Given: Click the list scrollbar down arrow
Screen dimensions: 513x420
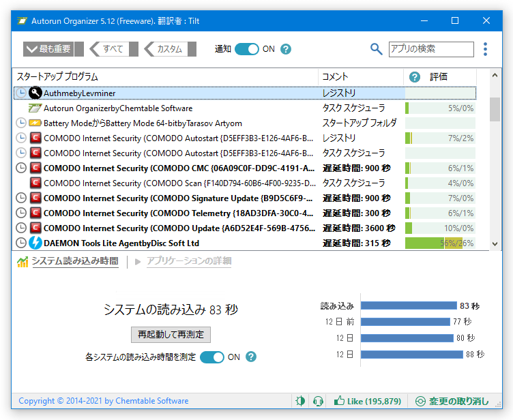Looking at the screenshot, I should pyautogui.click(x=495, y=244).
